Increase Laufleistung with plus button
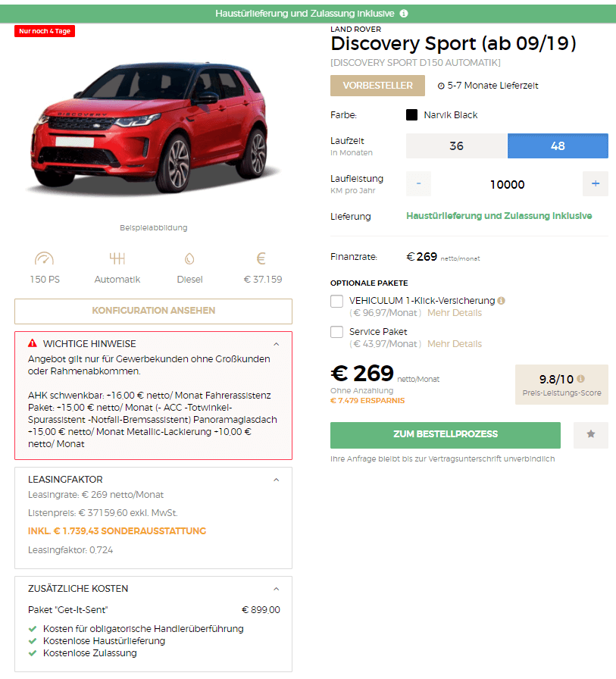The width and height of the screenshot is (616, 679). click(x=596, y=183)
